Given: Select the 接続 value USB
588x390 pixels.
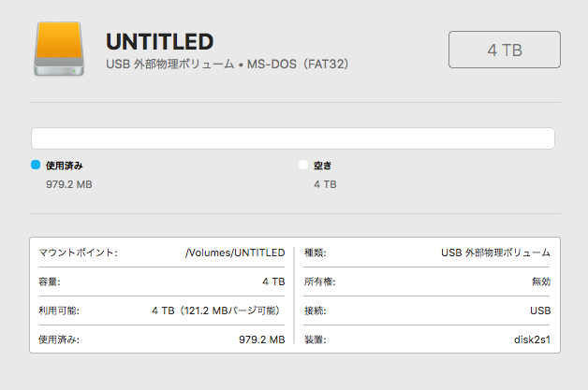Looking at the screenshot, I should click(x=540, y=311).
